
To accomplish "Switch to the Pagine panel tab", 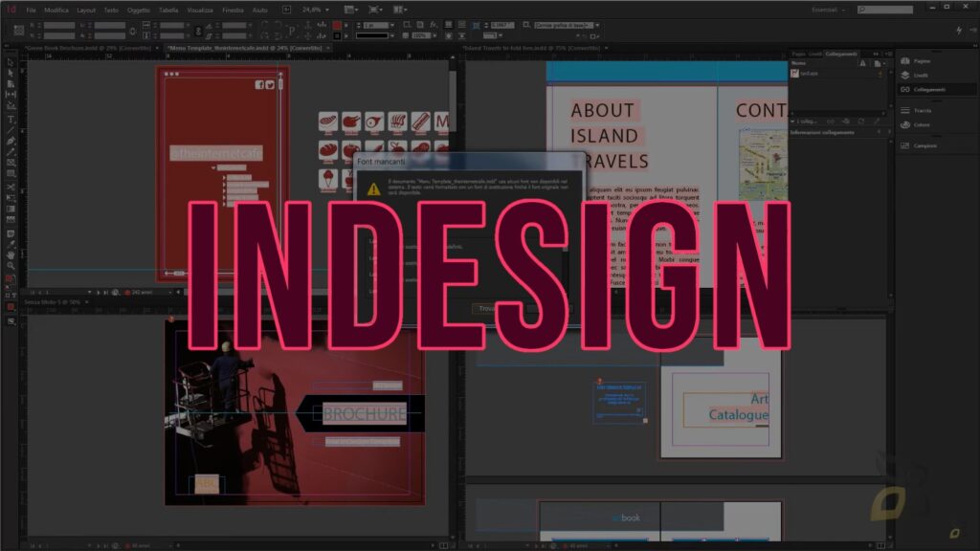I will tap(799, 55).
